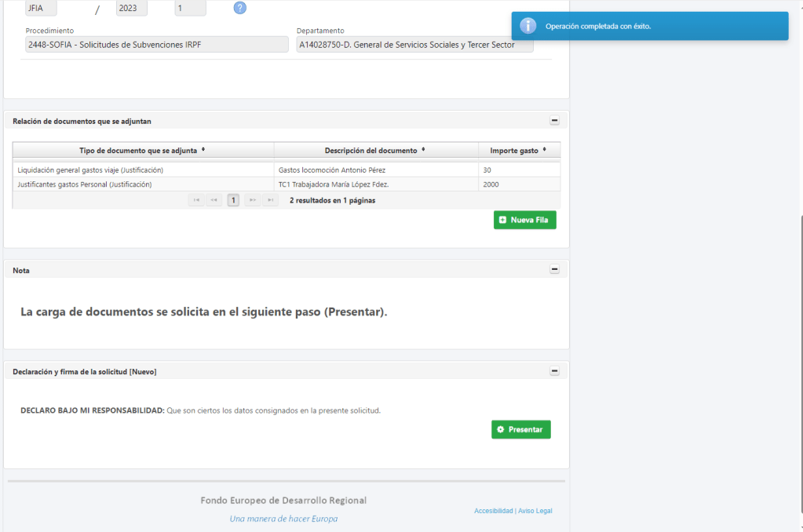This screenshot has height=532, width=803.
Task: Go to next page of documents table
Action: (x=252, y=200)
